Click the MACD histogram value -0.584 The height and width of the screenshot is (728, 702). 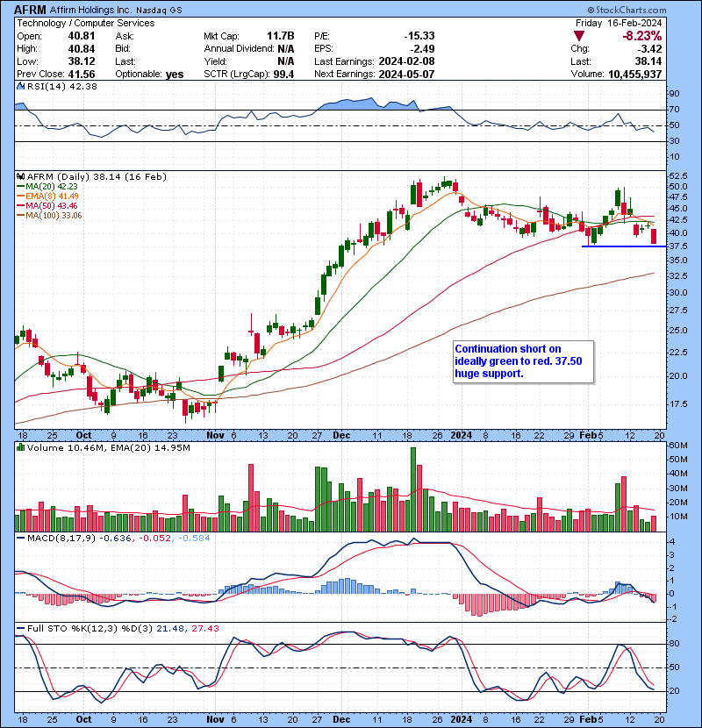194,539
